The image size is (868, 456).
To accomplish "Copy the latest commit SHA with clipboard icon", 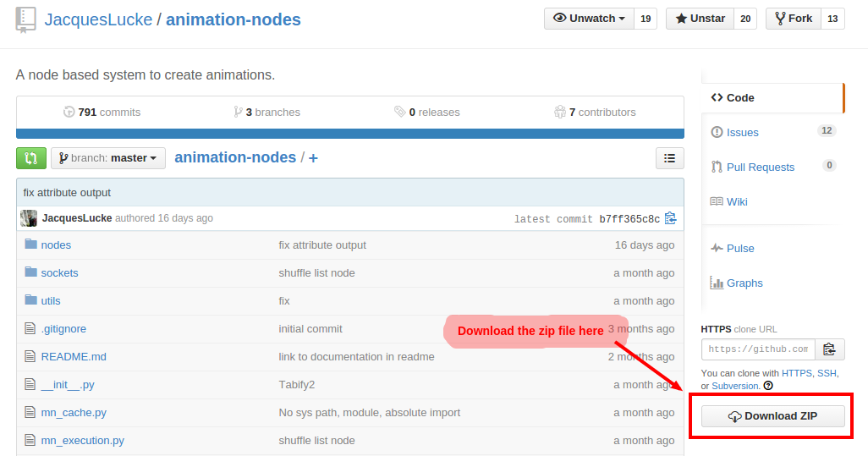I will pos(670,218).
